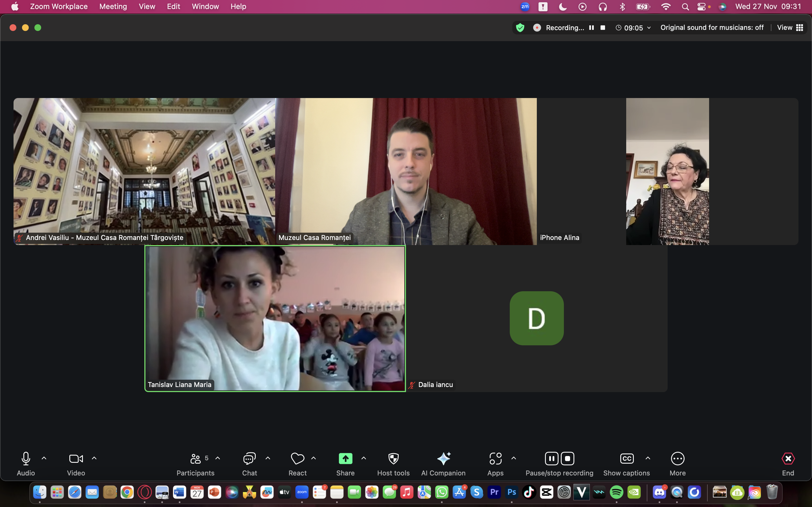812x507 pixels.
Task: Open the Meeting menu in menu bar
Action: point(113,6)
